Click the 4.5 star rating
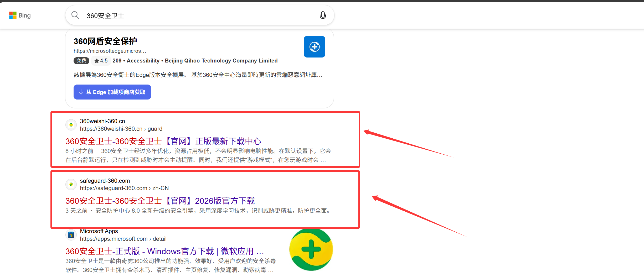Image resolution: width=644 pixels, height=277 pixels. point(101,61)
